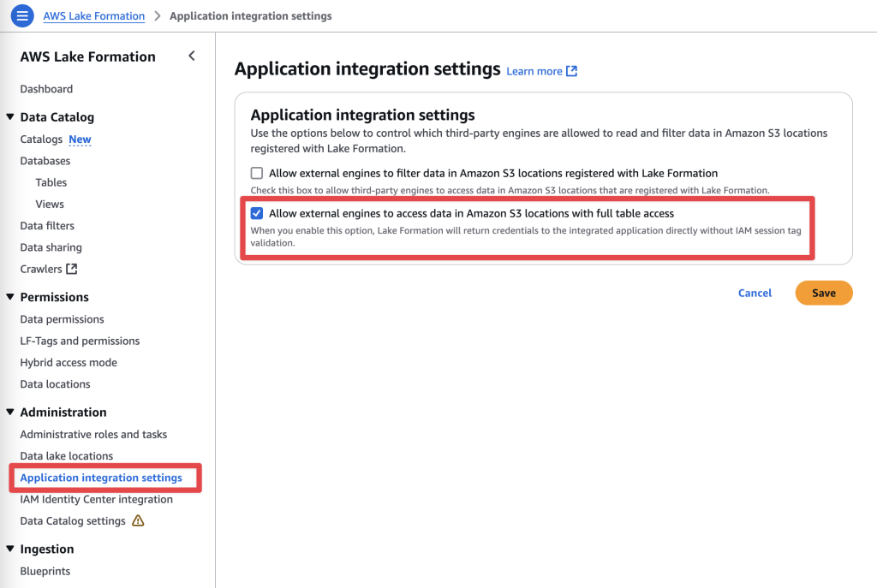Open IAM Identity Center integration

click(x=96, y=500)
